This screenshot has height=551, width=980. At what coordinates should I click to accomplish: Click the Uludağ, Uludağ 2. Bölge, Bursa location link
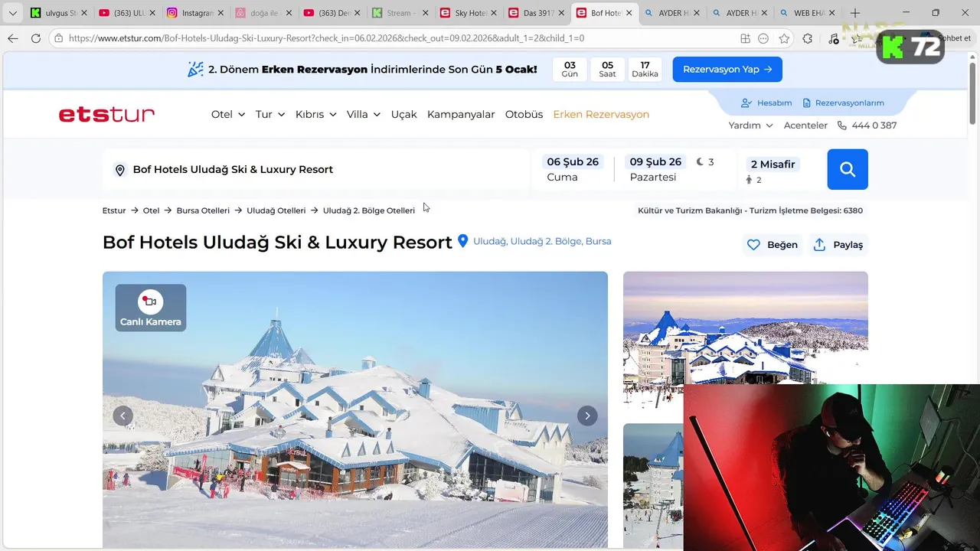coord(542,241)
